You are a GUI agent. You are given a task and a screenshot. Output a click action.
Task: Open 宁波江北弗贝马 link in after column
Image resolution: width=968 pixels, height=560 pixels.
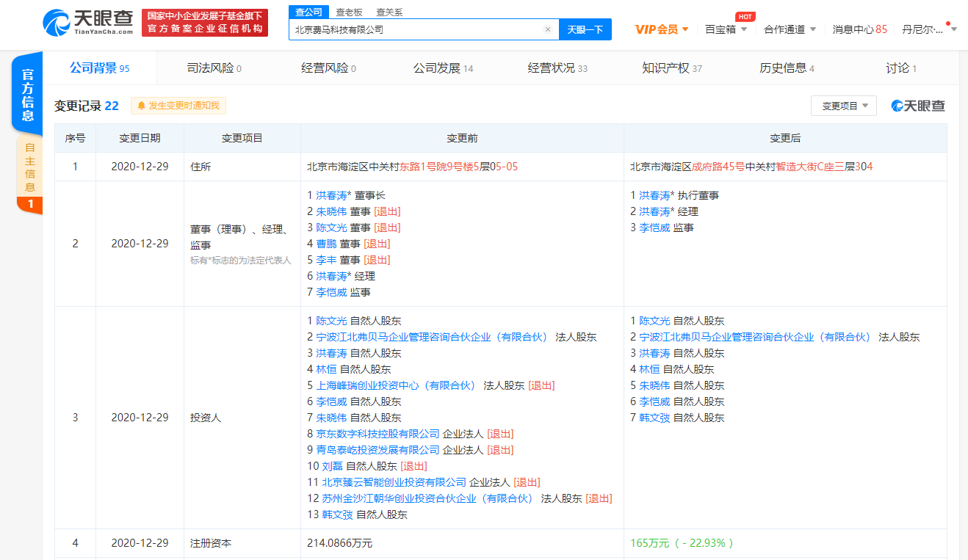click(x=756, y=337)
